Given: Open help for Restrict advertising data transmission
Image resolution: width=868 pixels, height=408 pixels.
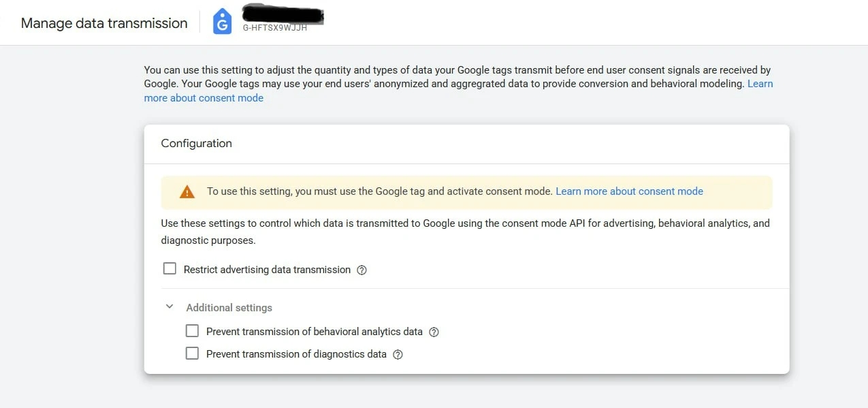Looking at the screenshot, I should pyautogui.click(x=362, y=270).
